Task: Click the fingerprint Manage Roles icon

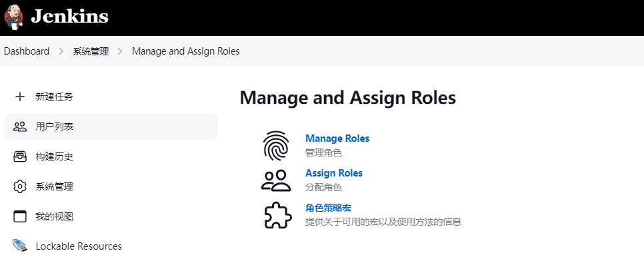Action: click(x=276, y=146)
